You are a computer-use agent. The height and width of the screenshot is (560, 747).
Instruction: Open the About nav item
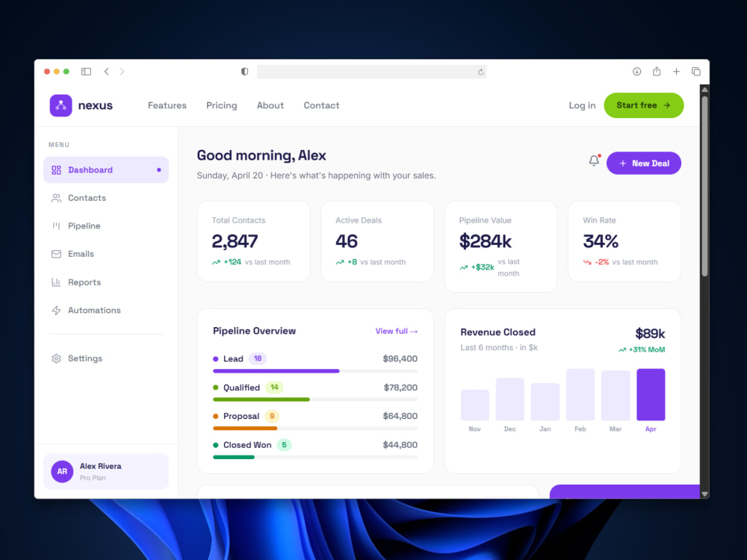270,105
